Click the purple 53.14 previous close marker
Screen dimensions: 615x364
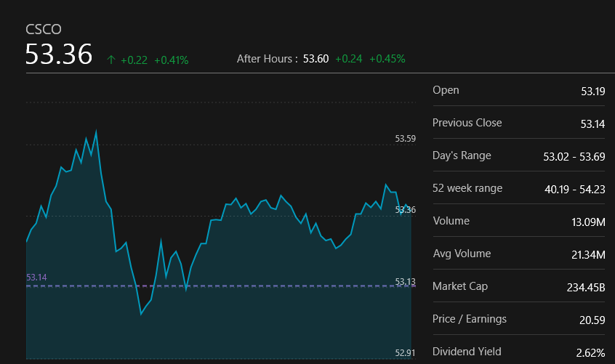pos(36,278)
